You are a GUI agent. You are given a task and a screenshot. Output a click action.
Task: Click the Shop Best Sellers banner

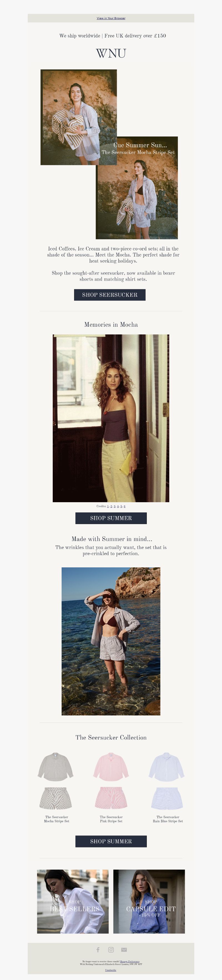click(x=73, y=901)
